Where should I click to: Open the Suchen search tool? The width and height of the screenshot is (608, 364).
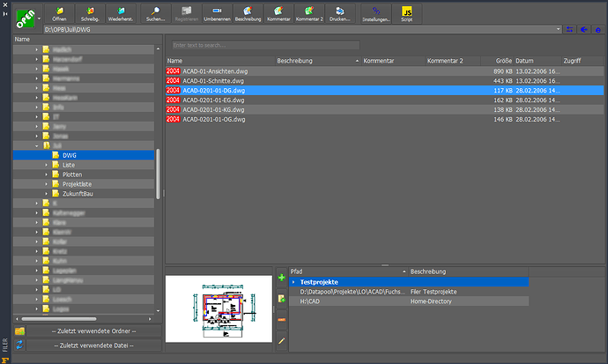coord(156,12)
